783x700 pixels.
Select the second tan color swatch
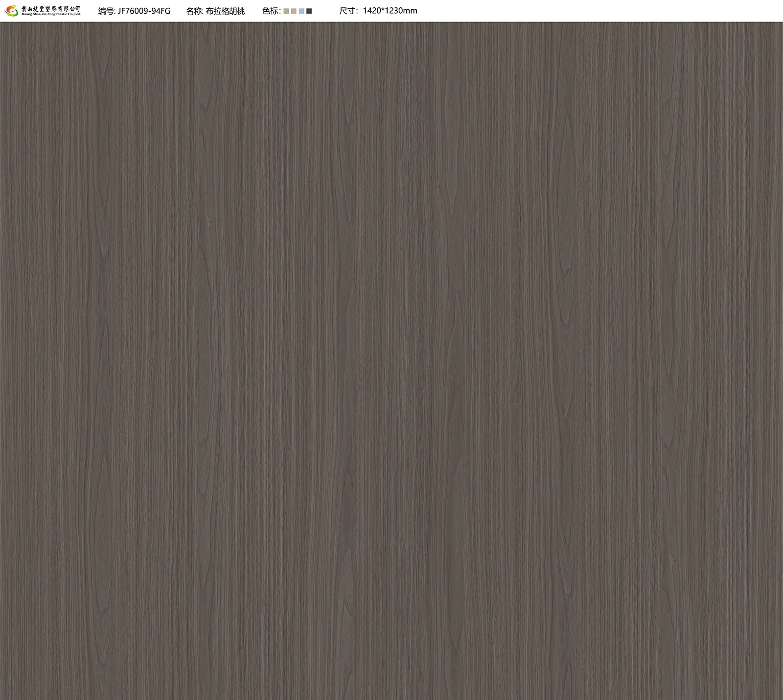[x=294, y=11]
